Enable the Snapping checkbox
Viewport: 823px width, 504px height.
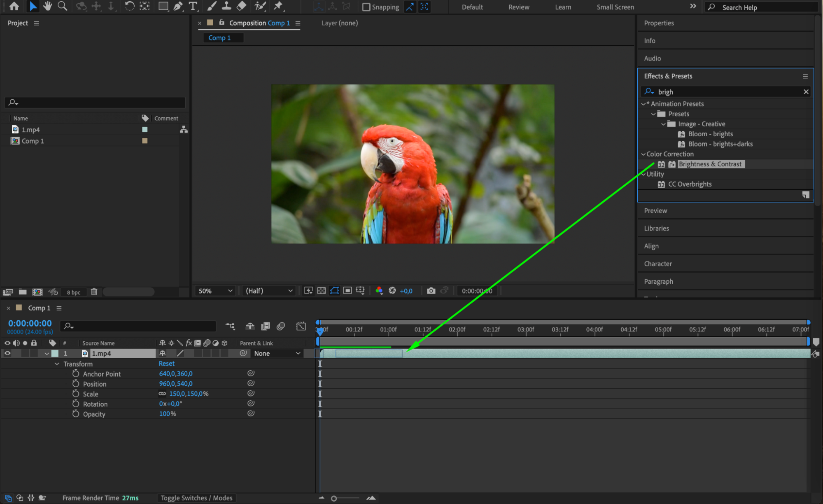(x=366, y=7)
